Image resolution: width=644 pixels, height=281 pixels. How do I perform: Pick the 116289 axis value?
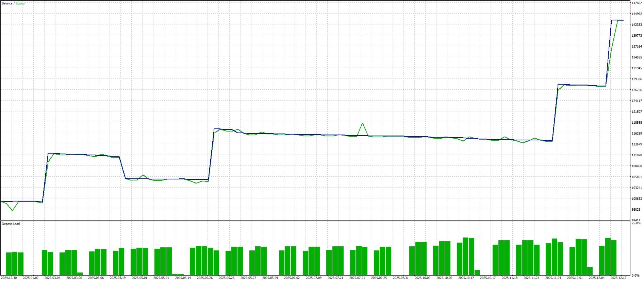pyautogui.click(x=637, y=134)
